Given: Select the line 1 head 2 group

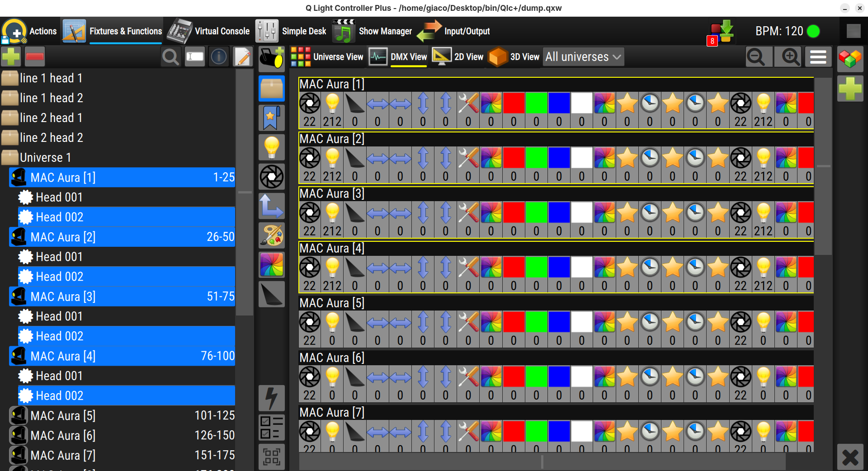Looking at the screenshot, I should (x=118, y=98).
